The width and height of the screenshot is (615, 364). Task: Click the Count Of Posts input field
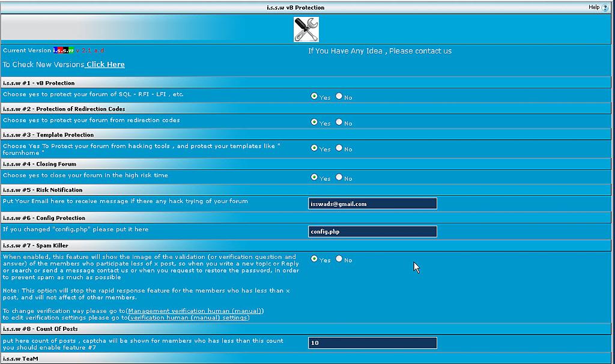click(x=372, y=343)
